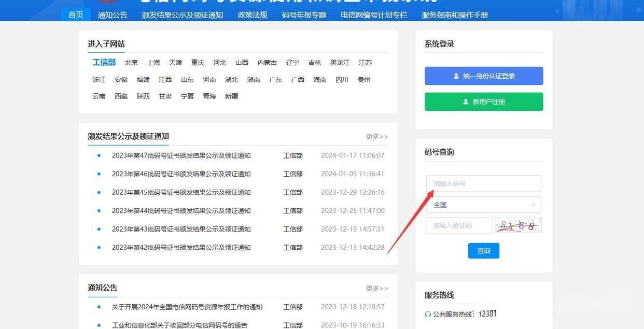Viewport: 644px width, 329px height.
Task: Select 天津 subsite
Action: [175, 63]
